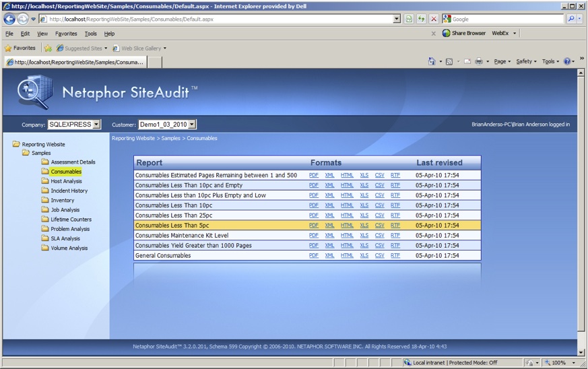Image resolution: width=588 pixels, height=369 pixels.
Task: Click Samples in the breadcrumb trail
Action: 170,138
